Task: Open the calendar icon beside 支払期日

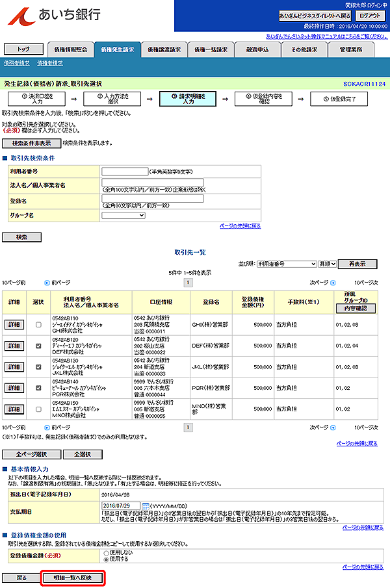Action: 146,506
